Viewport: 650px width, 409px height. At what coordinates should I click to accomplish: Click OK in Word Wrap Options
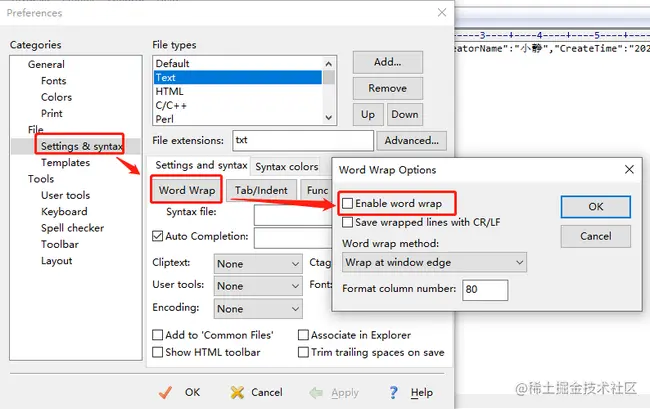pos(596,206)
